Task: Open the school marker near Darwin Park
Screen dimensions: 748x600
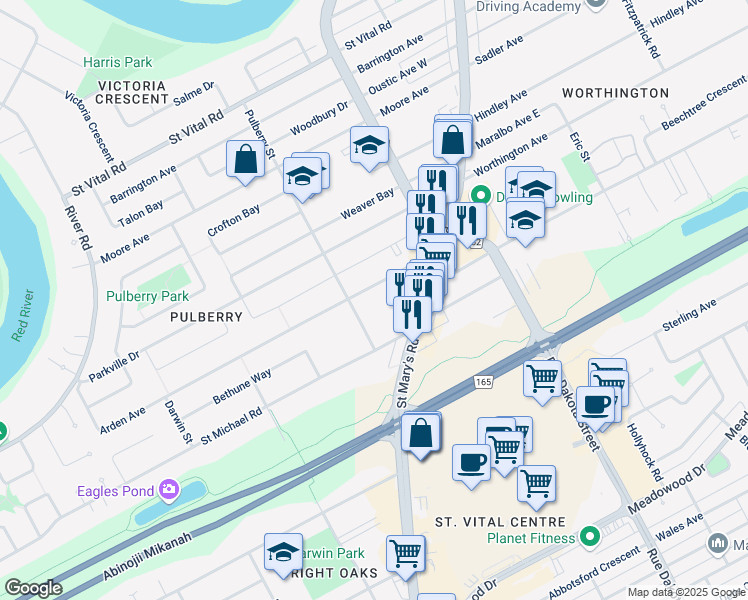Action: [283, 553]
